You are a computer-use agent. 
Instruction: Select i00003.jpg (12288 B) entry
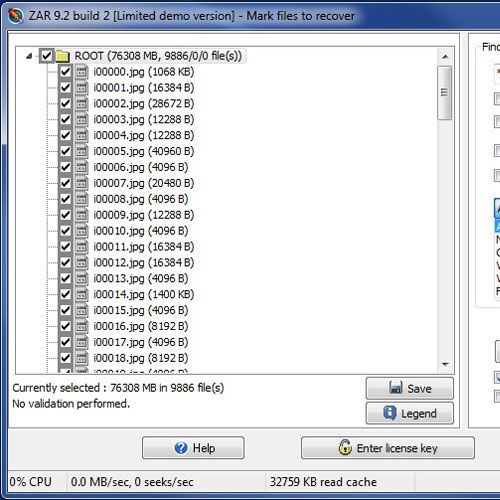[x=144, y=119]
